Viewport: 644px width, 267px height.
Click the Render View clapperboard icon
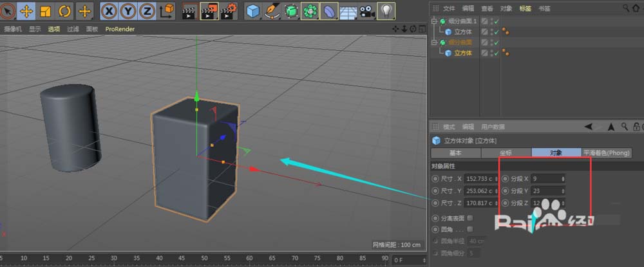tap(189, 11)
